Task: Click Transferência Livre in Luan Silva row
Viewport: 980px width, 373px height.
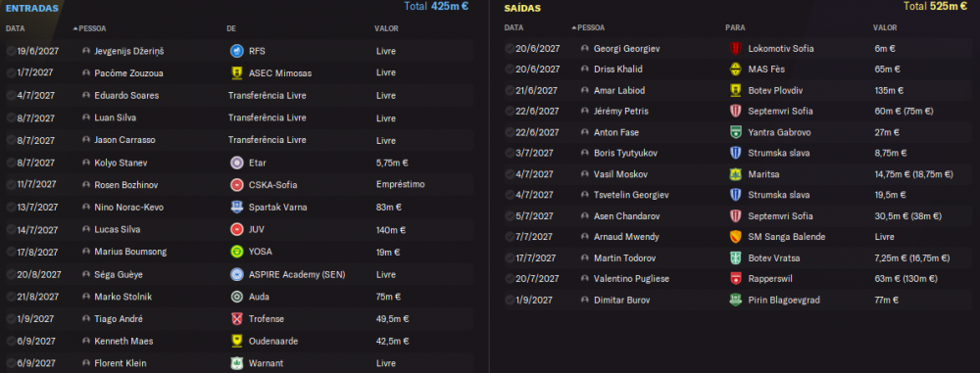Action: click(x=268, y=118)
